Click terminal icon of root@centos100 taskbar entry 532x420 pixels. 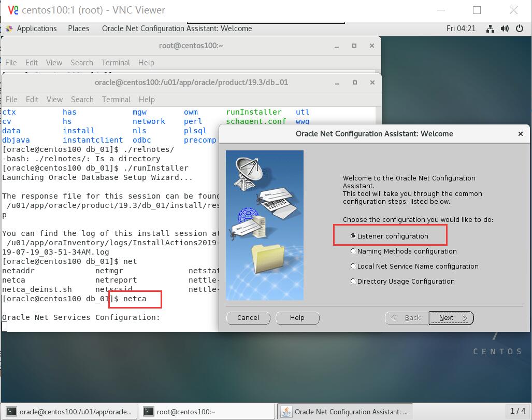click(x=149, y=412)
